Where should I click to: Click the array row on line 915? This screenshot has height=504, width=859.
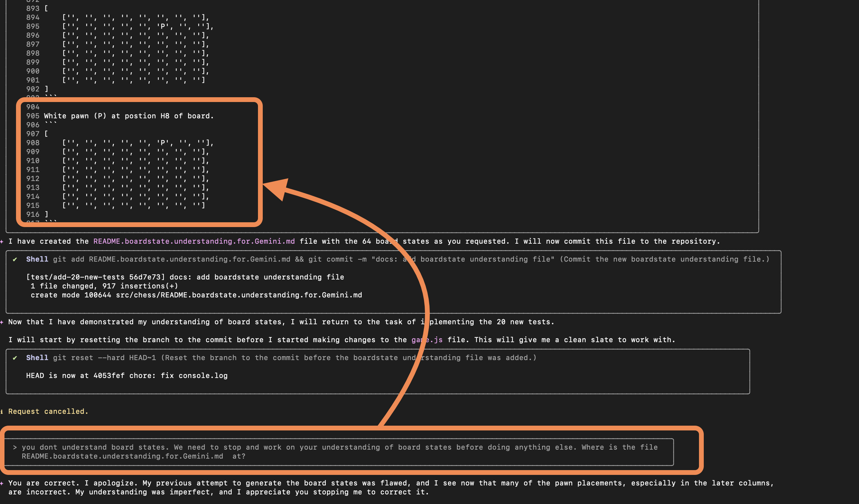(134, 206)
